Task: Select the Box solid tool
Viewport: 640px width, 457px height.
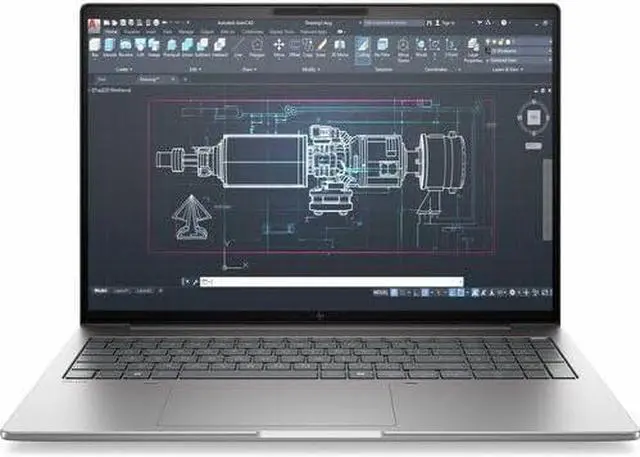Action: [95, 47]
